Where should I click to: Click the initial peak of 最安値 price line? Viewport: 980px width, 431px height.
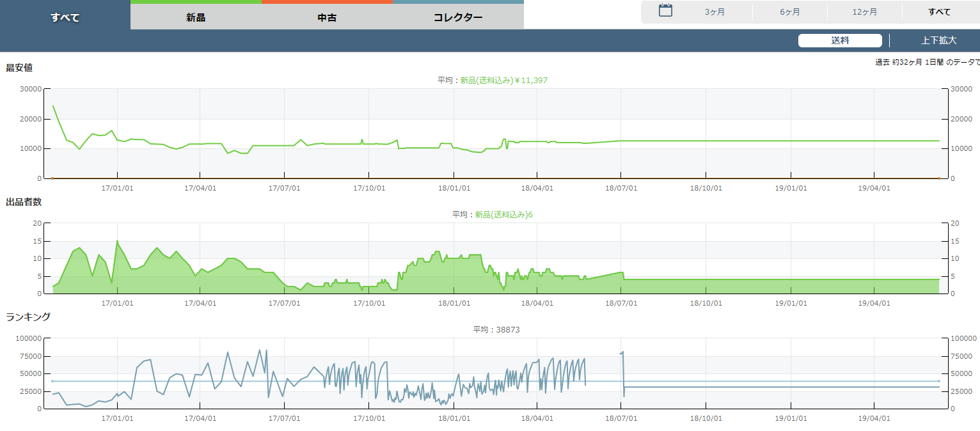click(x=53, y=106)
